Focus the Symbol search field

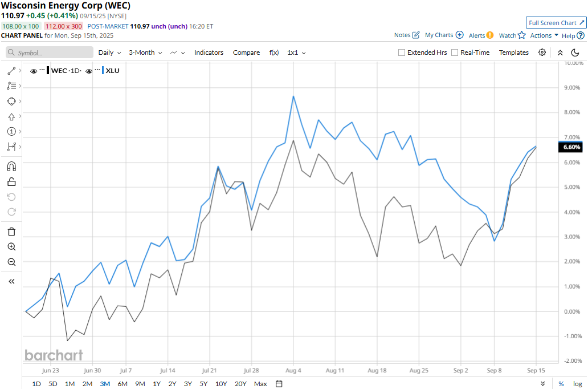50,52
